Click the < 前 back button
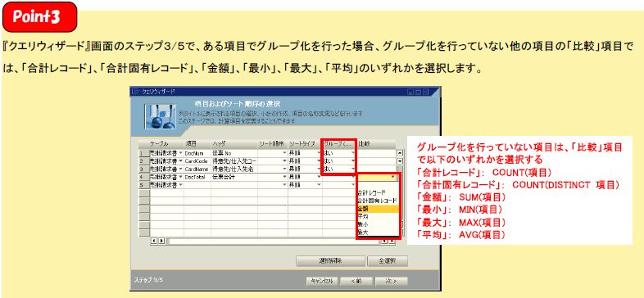Screen dimensions: 644x298 tap(356, 281)
